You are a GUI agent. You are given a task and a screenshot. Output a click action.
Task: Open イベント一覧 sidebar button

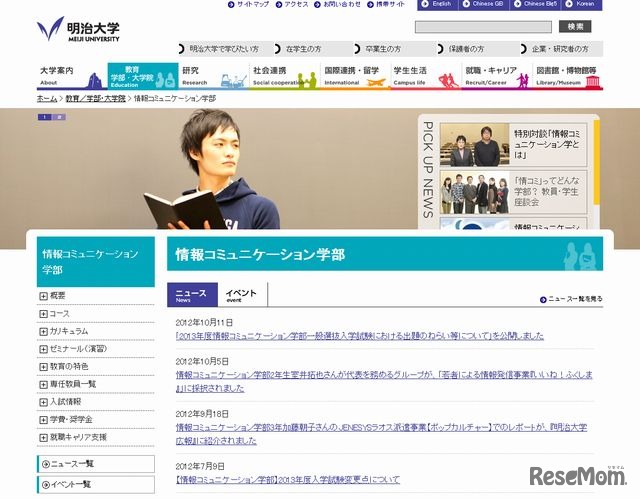(x=96, y=484)
